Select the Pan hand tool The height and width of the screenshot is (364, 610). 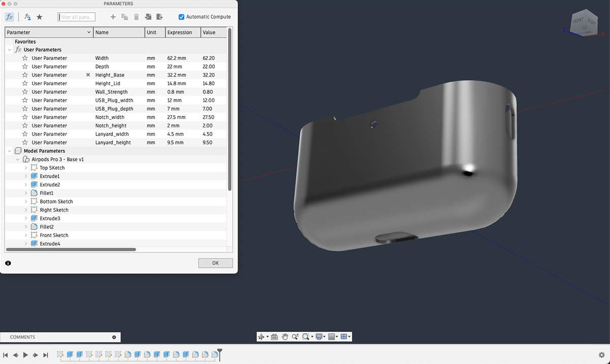click(285, 337)
